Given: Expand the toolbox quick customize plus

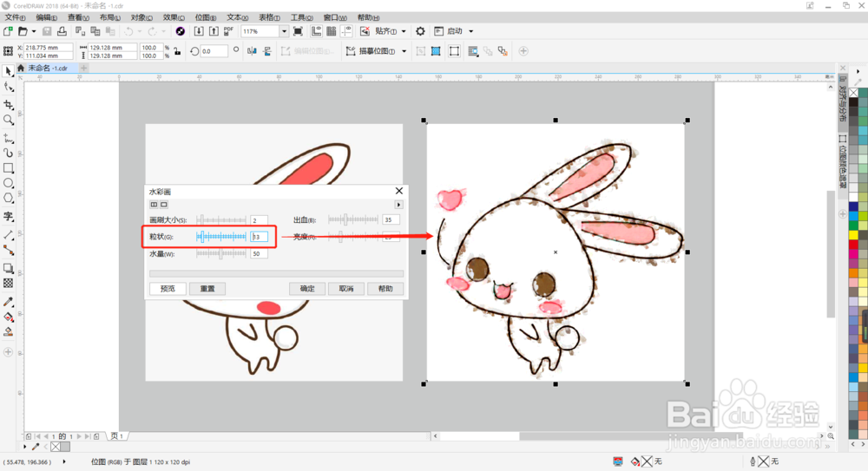Looking at the screenshot, I should pos(9,352).
